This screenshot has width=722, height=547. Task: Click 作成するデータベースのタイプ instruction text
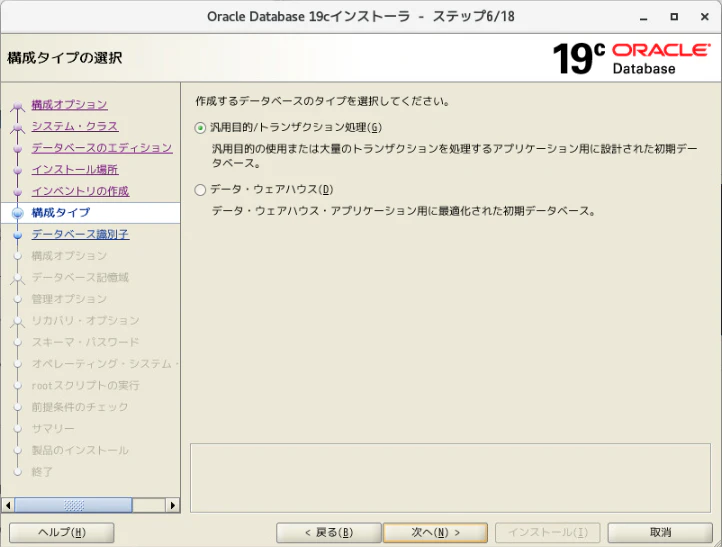[x=323, y=101]
